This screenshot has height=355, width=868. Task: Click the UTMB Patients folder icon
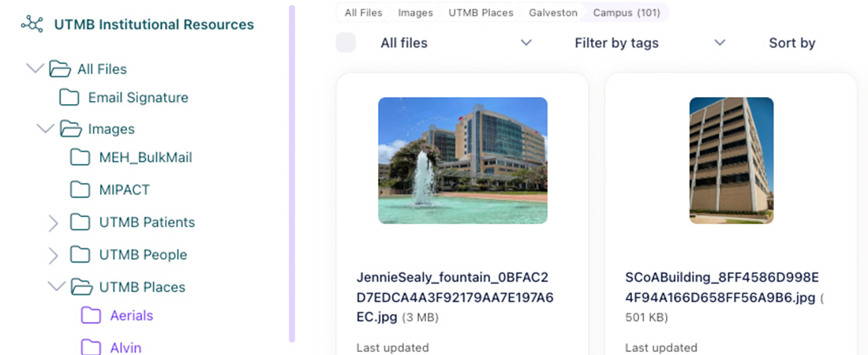(x=80, y=222)
